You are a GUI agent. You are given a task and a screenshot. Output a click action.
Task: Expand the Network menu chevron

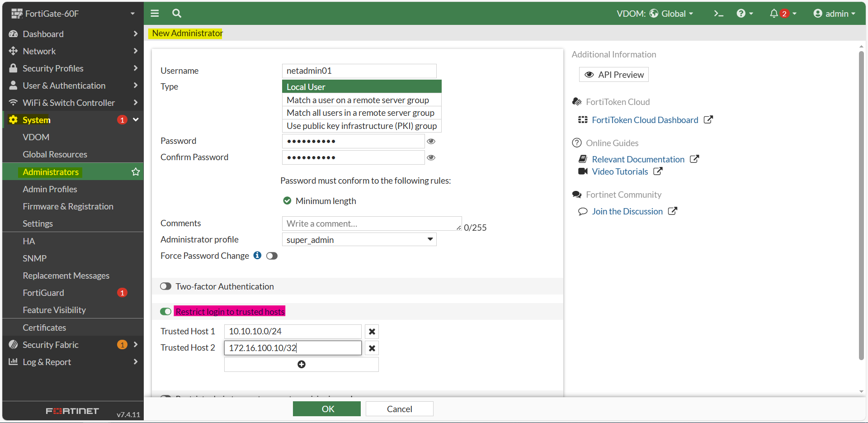(x=136, y=51)
